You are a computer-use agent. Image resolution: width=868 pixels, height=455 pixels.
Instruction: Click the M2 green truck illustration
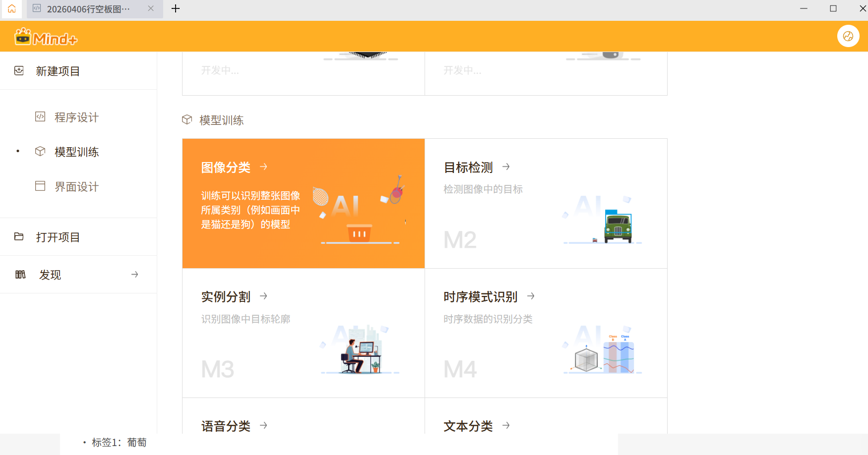(x=617, y=227)
